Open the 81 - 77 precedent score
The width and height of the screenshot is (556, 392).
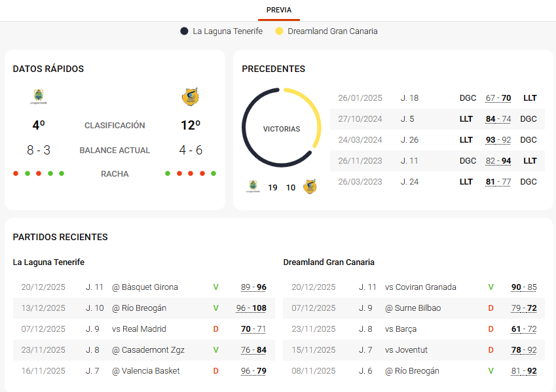tap(498, 182)
